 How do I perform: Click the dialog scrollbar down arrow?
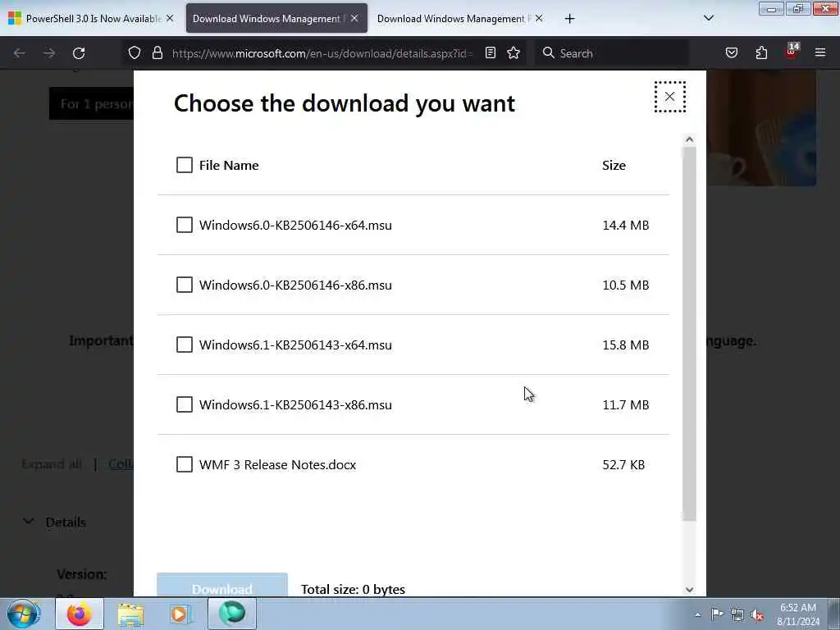(x=689, y=589)
